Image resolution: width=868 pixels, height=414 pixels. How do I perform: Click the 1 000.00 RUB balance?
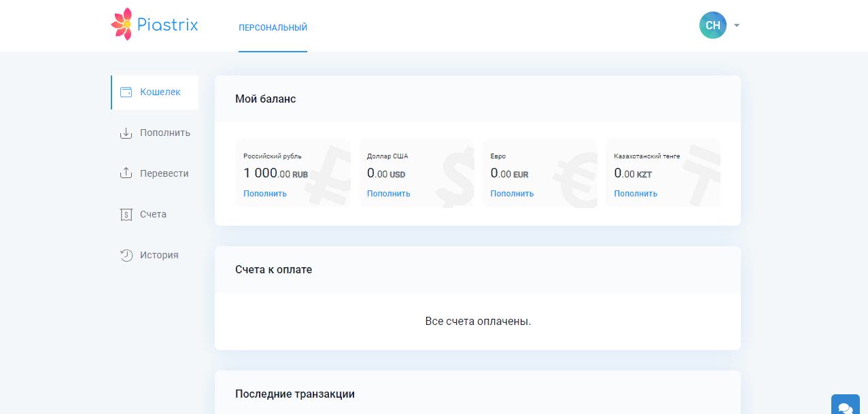tap(275, 173)
